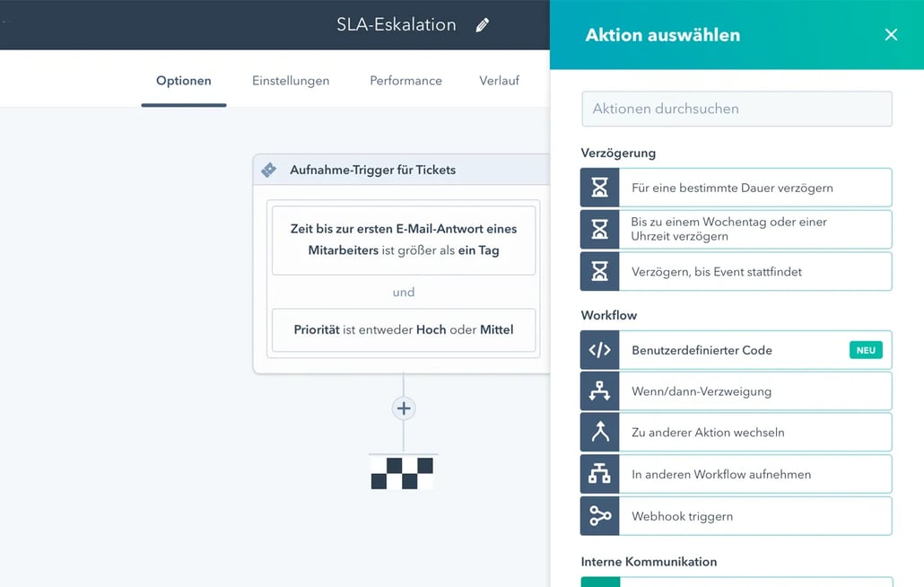
Task: Click the Webhook triggern icon
Action: (x=600, y=516)
